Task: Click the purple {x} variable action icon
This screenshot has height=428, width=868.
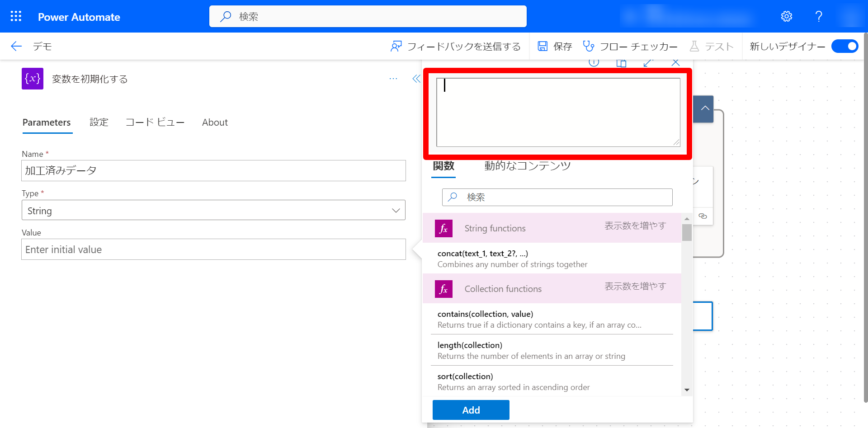Action: (32, 78)
